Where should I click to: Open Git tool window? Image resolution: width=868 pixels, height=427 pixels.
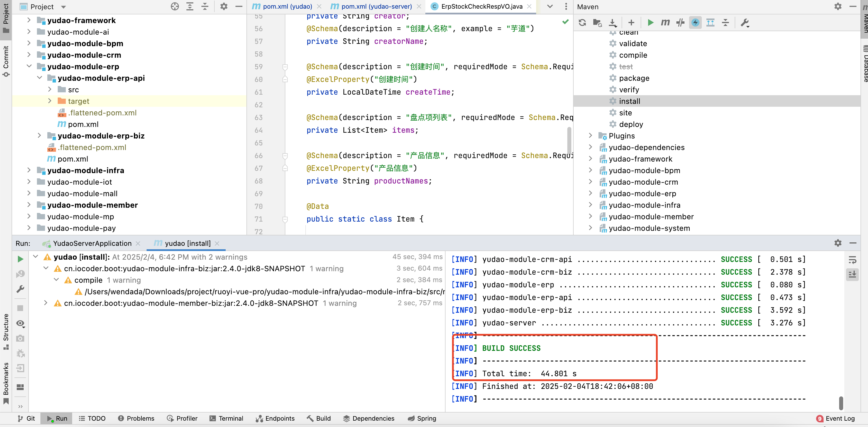pos(26,418)
